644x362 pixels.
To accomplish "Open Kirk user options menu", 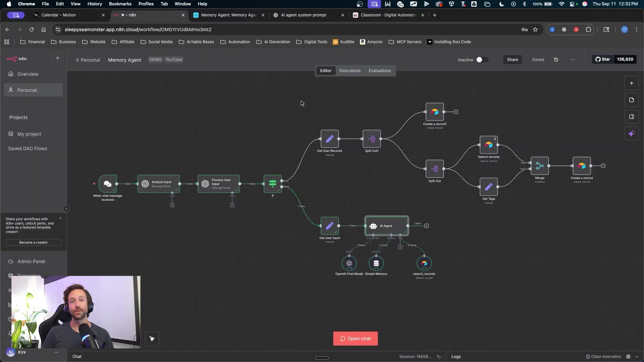I will [x=56, y=352].
